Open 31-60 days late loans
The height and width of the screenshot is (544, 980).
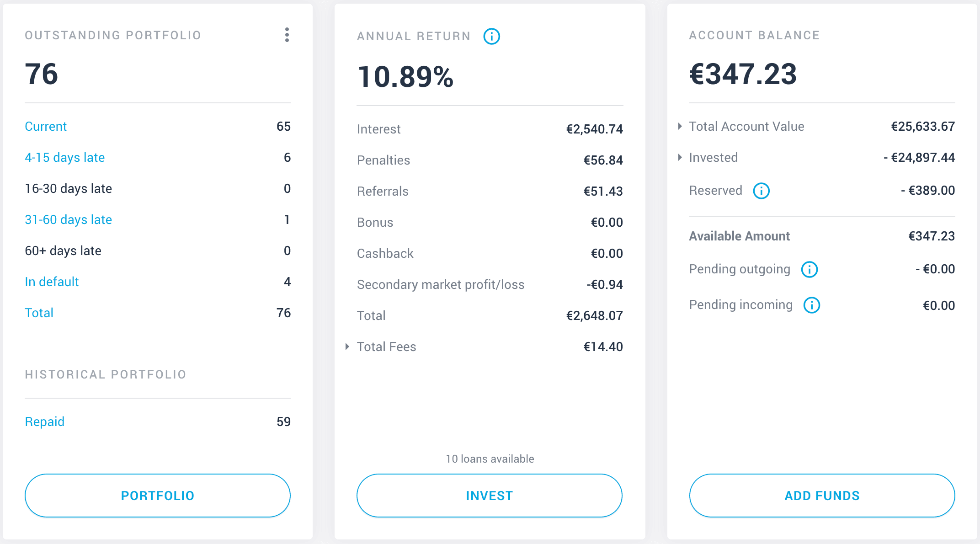coord(69,219)
